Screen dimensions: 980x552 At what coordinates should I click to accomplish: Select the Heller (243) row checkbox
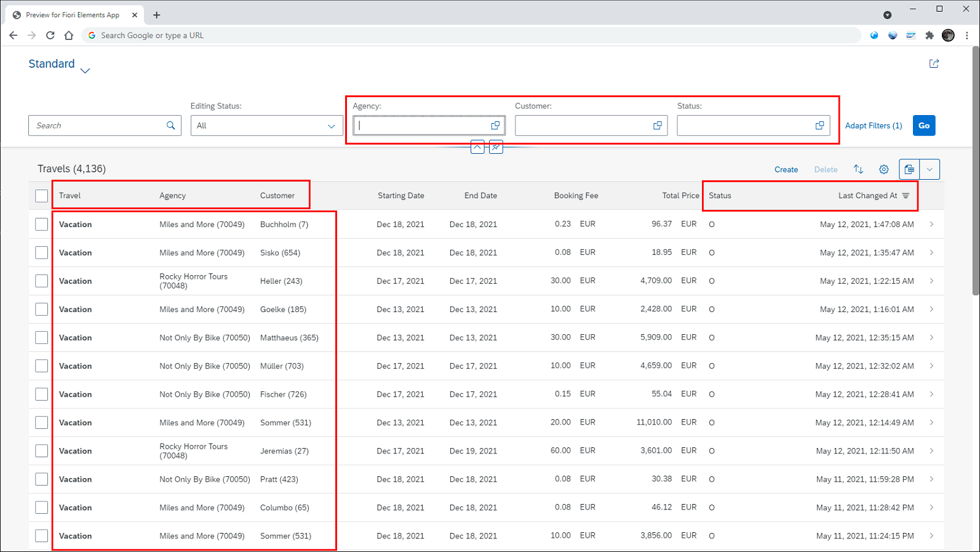(x=41, y=281)
